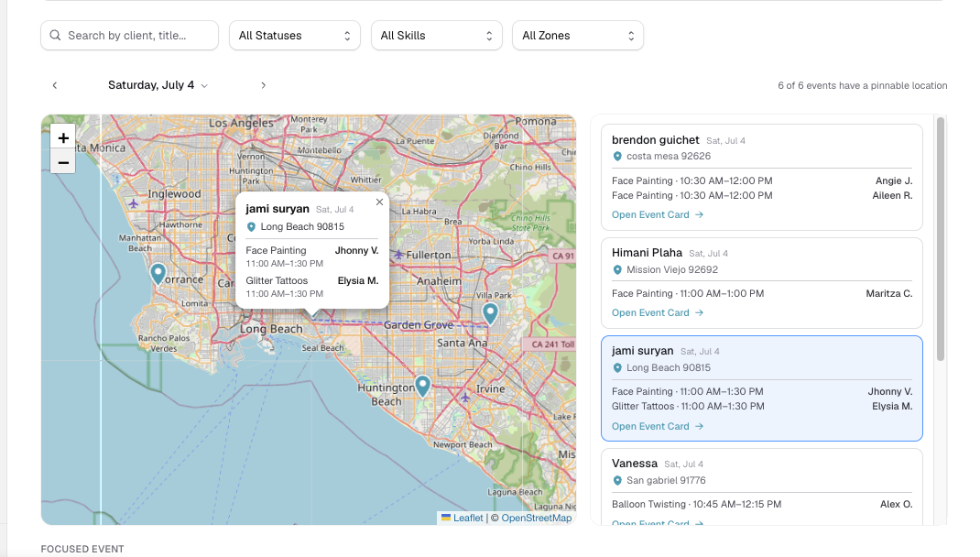Screen dimensions: 980x557
Task: Select the brendon guichet event title
Action: point(655,140)
